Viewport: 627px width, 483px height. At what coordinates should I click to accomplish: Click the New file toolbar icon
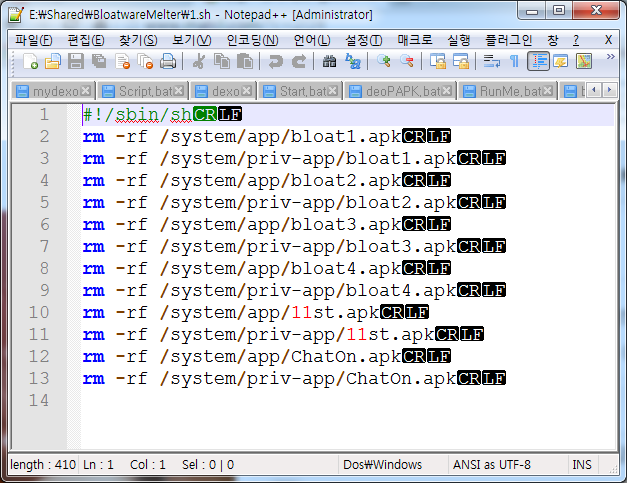coord(31,62)
